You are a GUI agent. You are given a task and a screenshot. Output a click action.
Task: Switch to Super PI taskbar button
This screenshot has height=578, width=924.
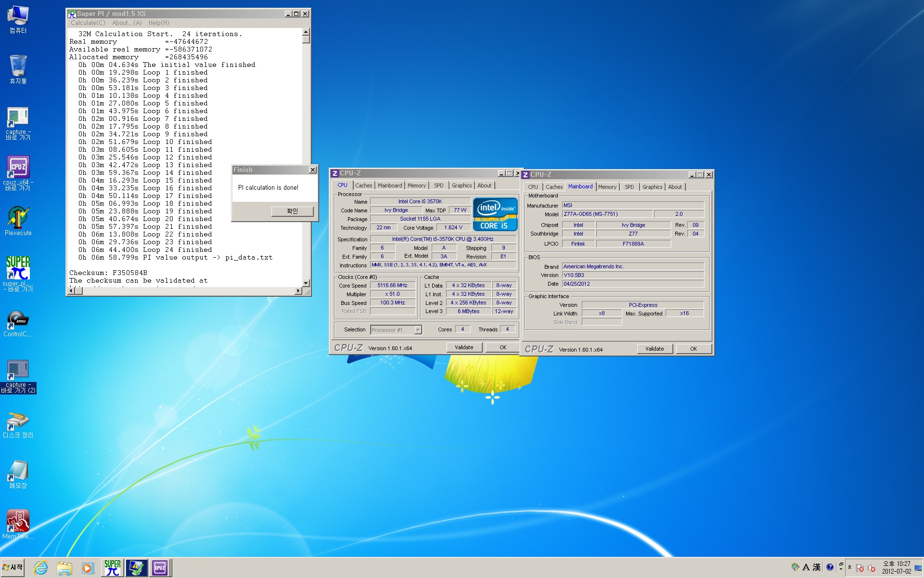click(113, 568)
